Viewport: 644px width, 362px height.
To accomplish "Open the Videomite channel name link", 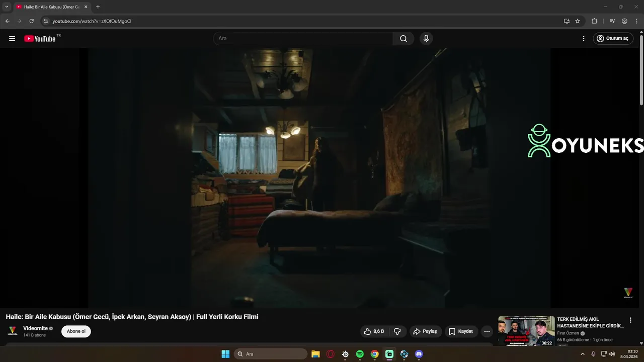I will coord(35,328).
